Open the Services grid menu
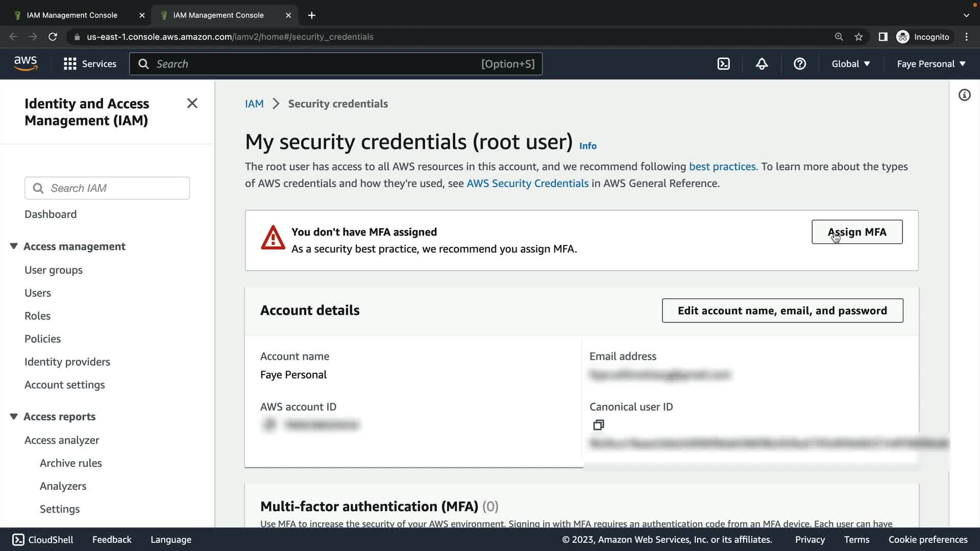 90,64
